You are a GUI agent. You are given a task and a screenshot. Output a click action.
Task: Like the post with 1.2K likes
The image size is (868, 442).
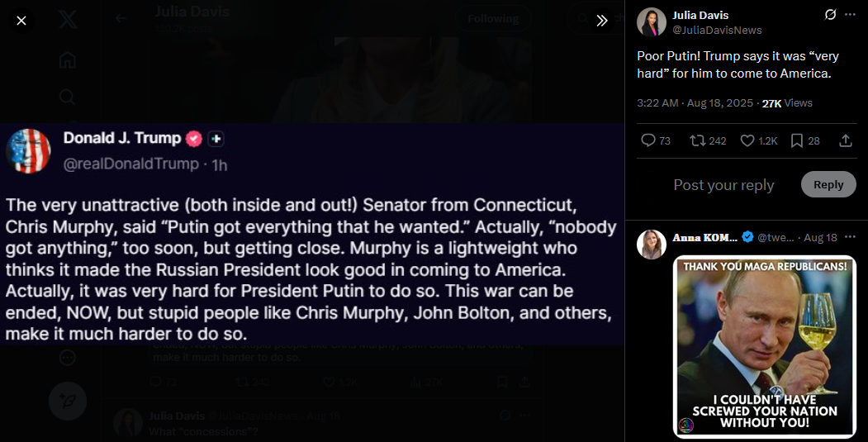click(747, 140)
